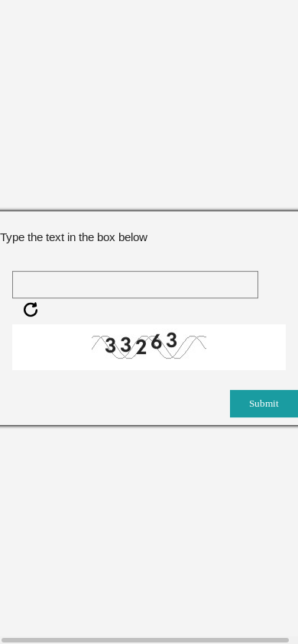Click the Submit button
The width and height of the screenshot is (298, 644).
point(264,404)
